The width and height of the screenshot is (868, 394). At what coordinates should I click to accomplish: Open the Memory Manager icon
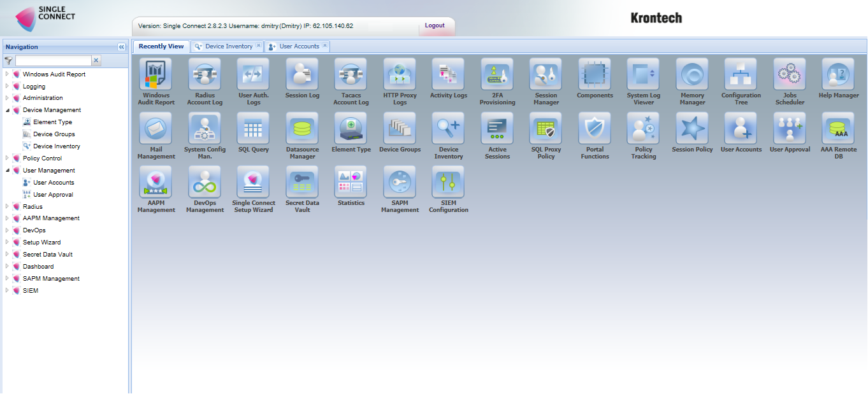pyautogui.click(x=692, y=74)
